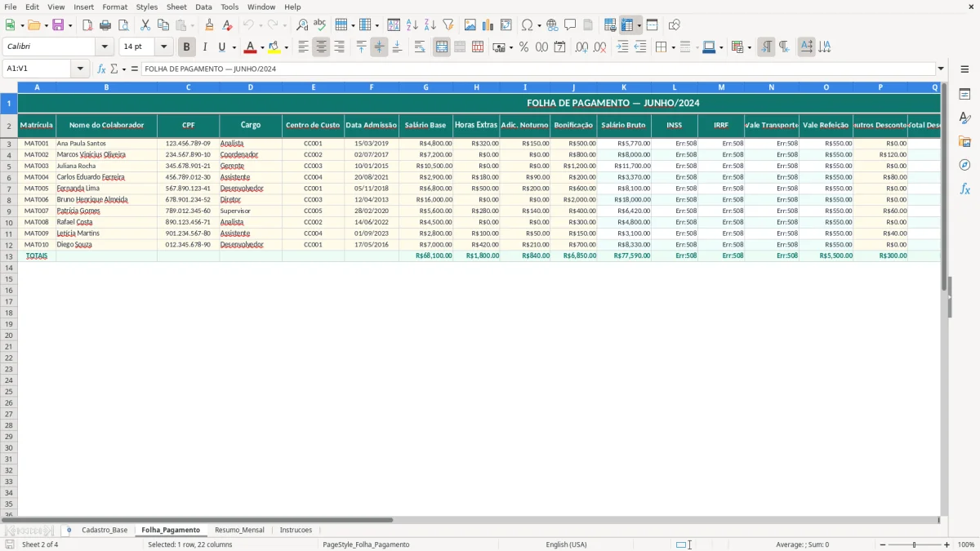
Task: Open the Data menu
Action: pos(203,7)
